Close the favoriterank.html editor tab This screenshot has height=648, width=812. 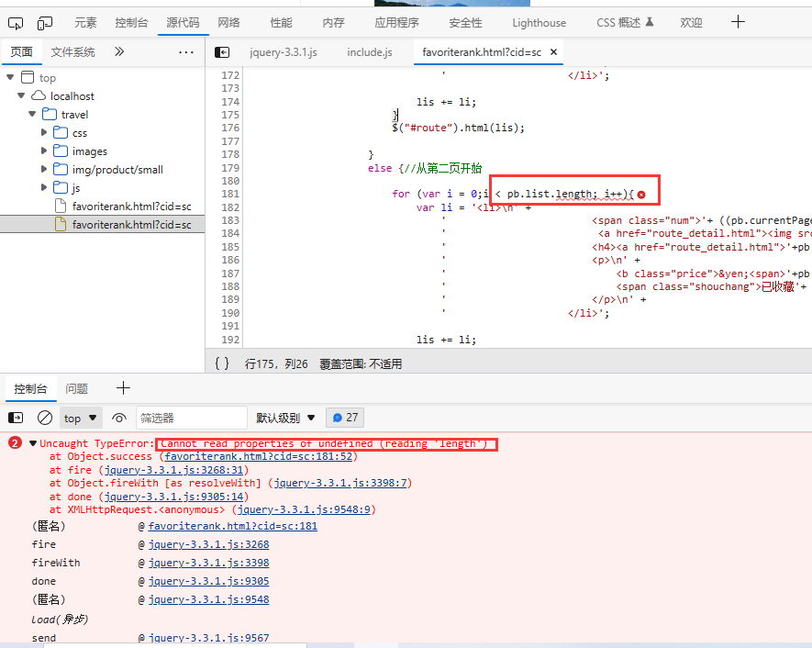point(554,52)
